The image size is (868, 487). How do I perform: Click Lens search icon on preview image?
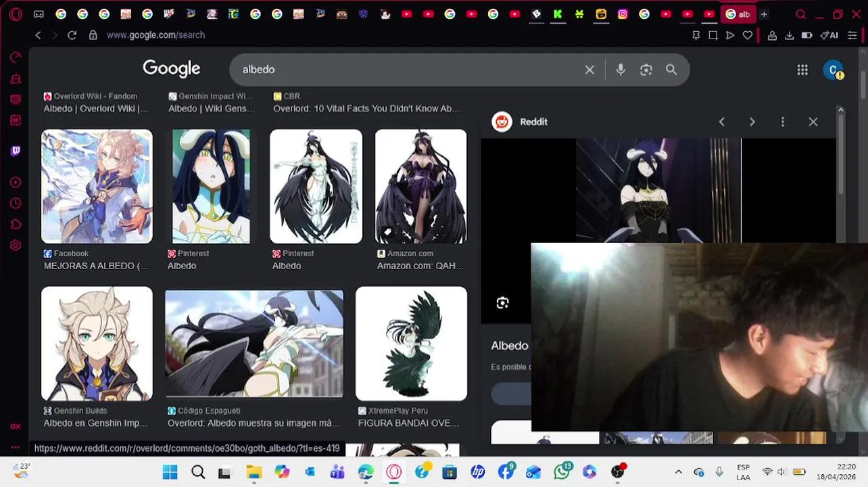[x=502, y=303]
